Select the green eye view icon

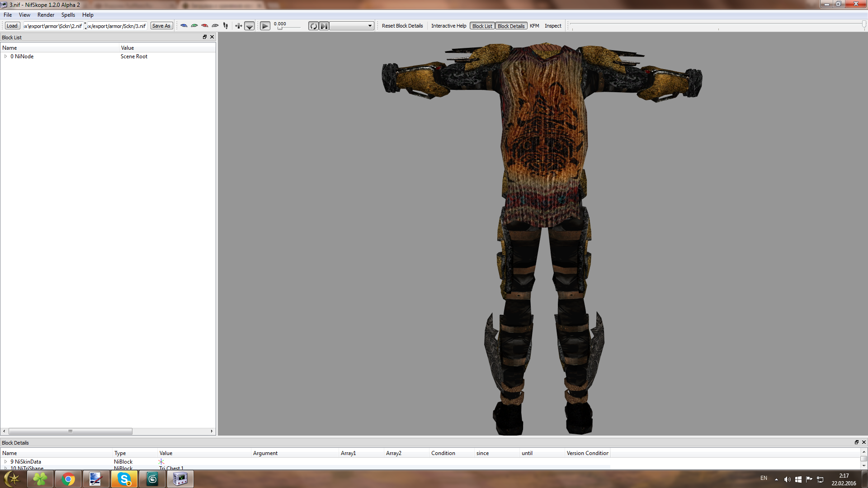pyautogui.click(x=194, y=26)
